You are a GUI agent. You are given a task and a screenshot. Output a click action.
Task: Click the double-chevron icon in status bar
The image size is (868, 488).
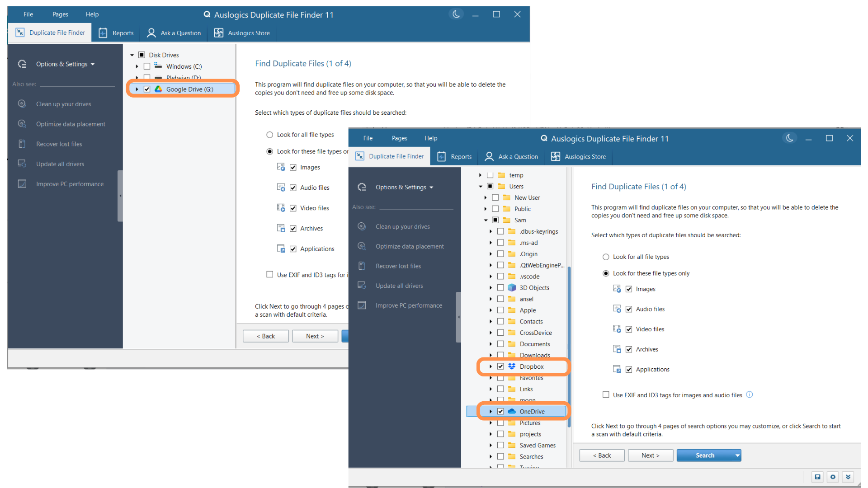tap(848, 477)
